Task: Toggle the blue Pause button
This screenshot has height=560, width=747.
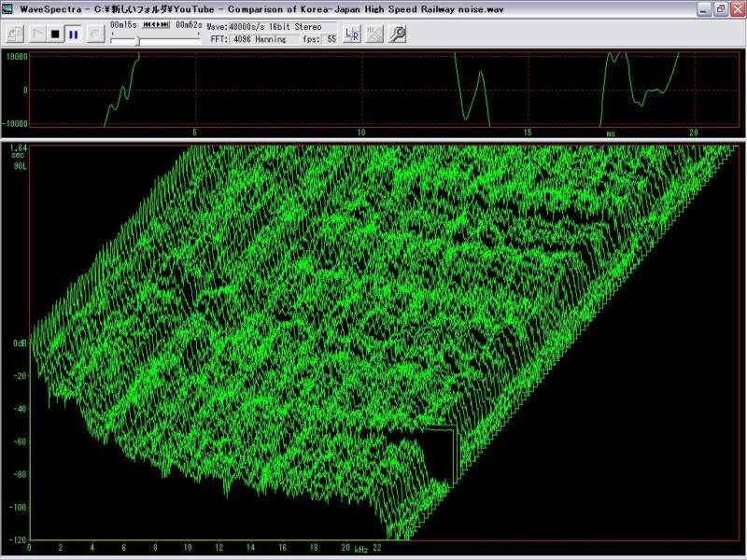Action: (x=73, y=35)
